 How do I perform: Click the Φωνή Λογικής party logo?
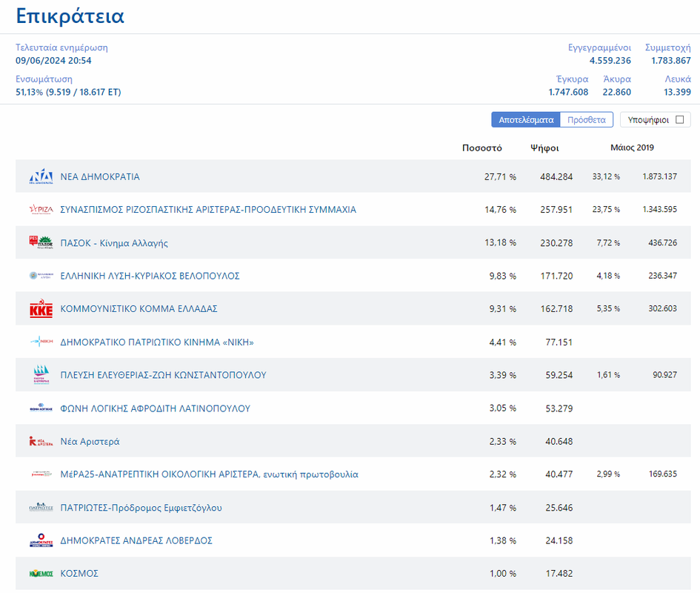pos(41,408)
